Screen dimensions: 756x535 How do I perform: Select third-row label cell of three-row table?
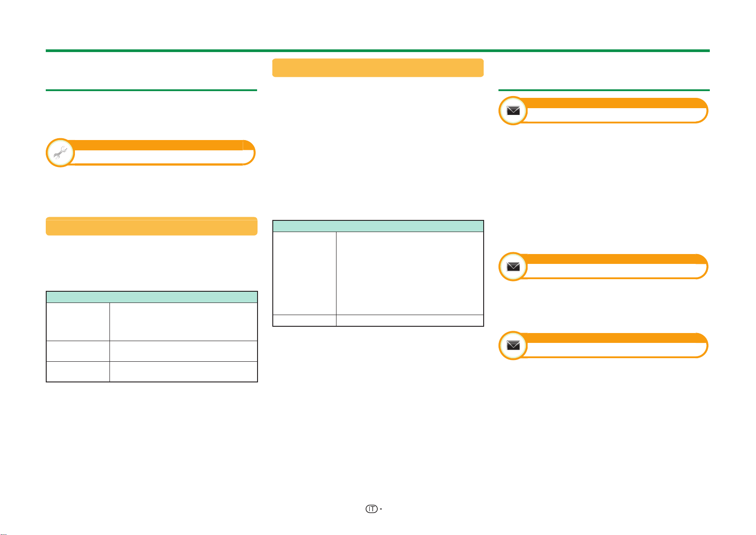coord(78,372)
